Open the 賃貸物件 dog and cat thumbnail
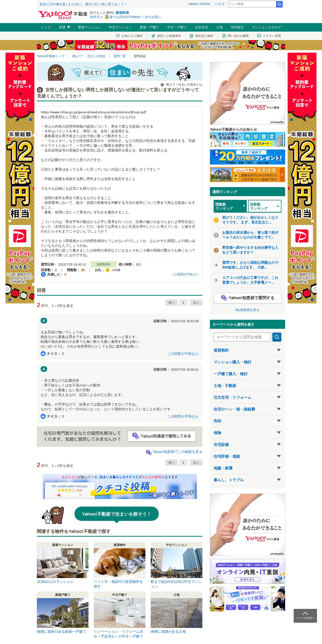 pyautogui.click(x=120, y=563)
